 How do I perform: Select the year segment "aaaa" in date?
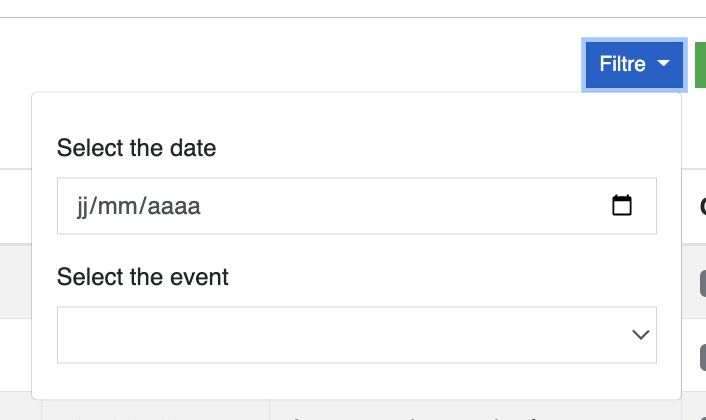pos(174,207)
